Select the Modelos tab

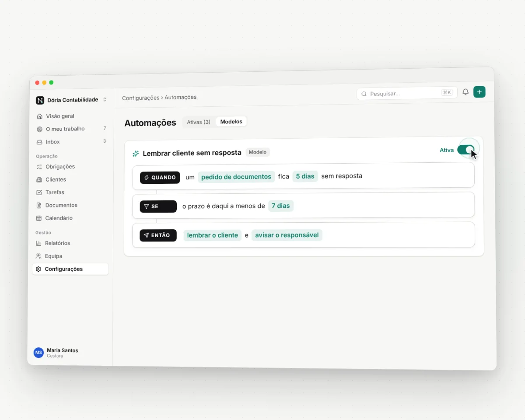231,122
